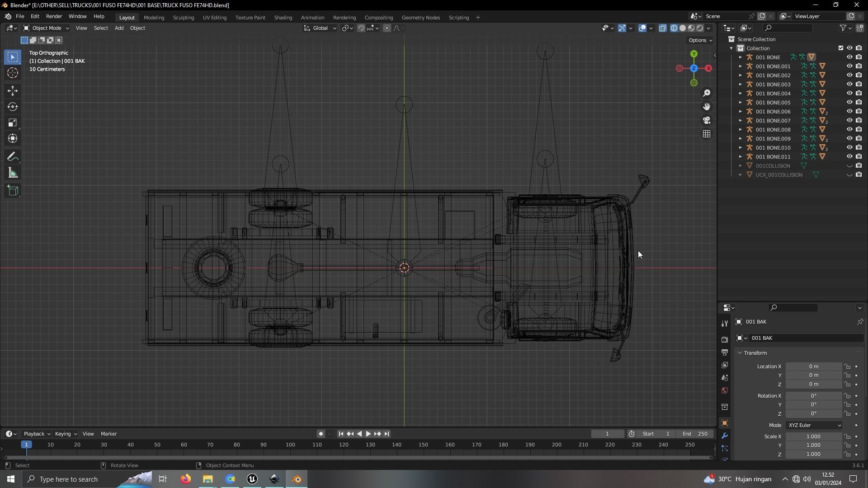Image resolution: width=868 pixels, height=488 pixels.
Task: Open rotation Mode XYZ Euler dropdown
Action: 814,425
